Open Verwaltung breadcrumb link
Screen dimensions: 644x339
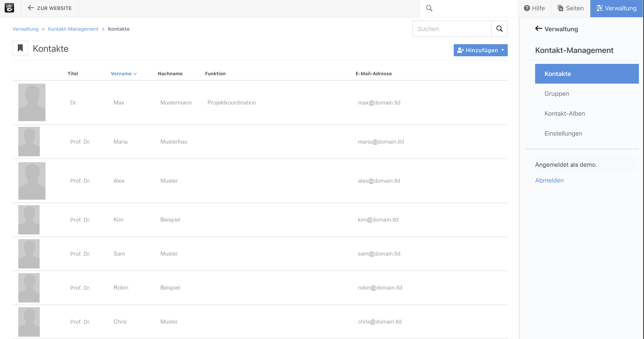click(x=26, y=29)
